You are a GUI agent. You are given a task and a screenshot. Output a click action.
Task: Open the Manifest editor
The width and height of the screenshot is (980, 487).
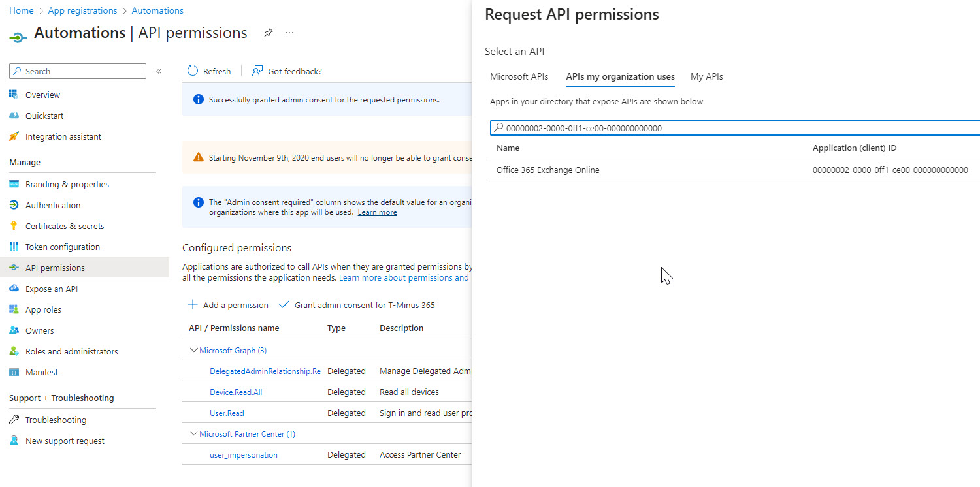(x=42, y=372)
